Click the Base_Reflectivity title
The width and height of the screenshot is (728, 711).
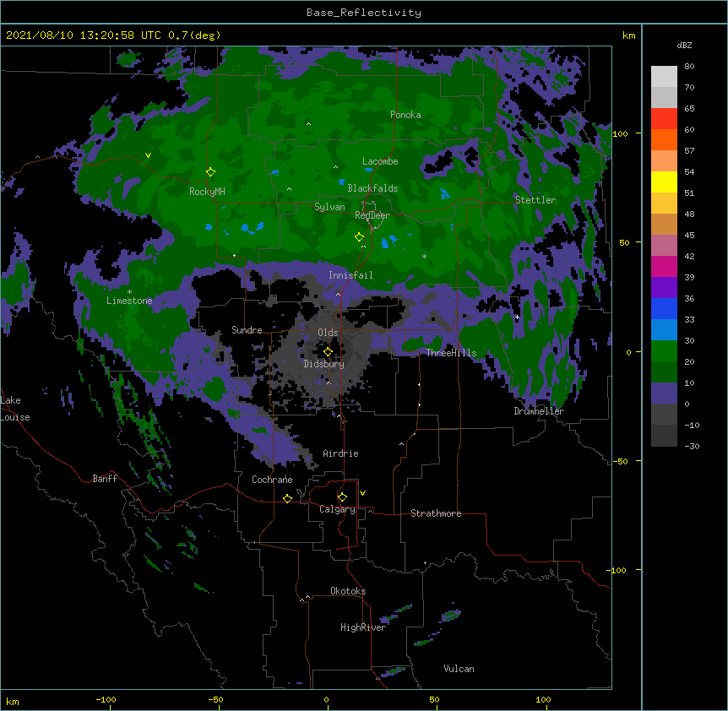click(364, 13)
